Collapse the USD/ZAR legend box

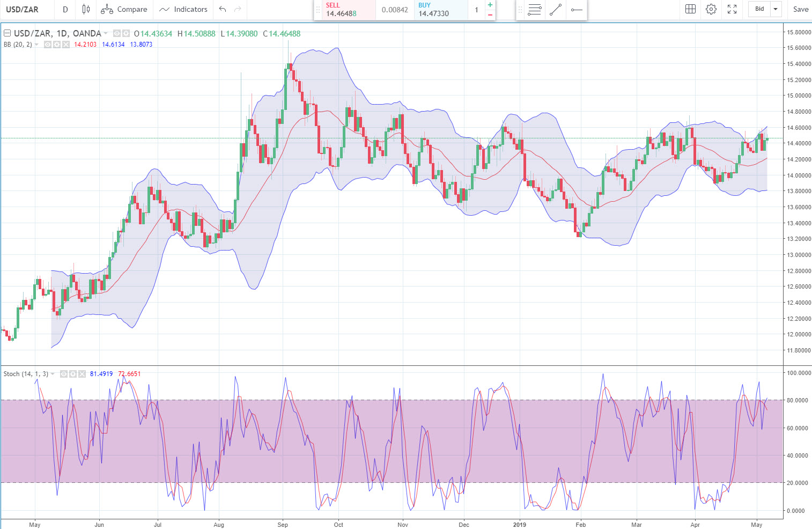8,33
